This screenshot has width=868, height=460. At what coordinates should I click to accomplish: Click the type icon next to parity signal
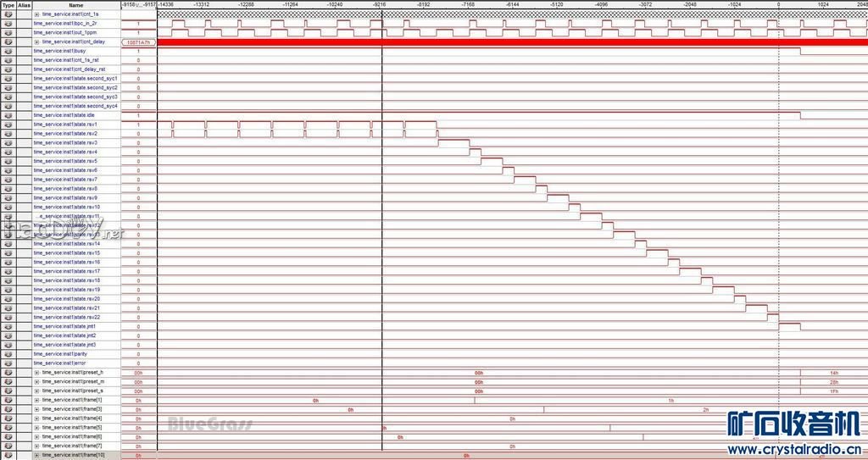click(x=8, y=354)
